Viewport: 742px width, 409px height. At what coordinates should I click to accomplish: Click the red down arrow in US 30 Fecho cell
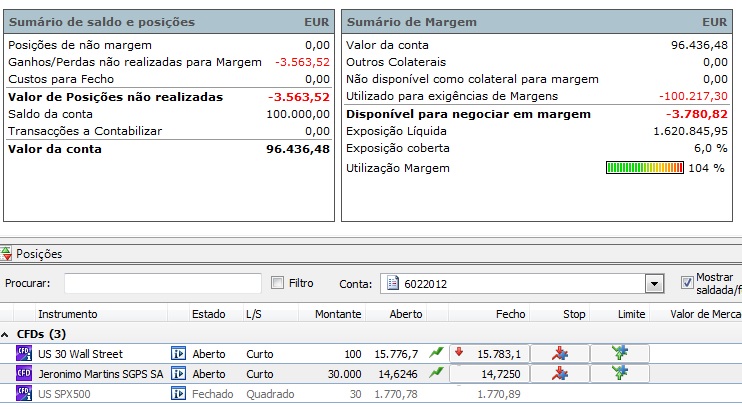click(459, 352)
